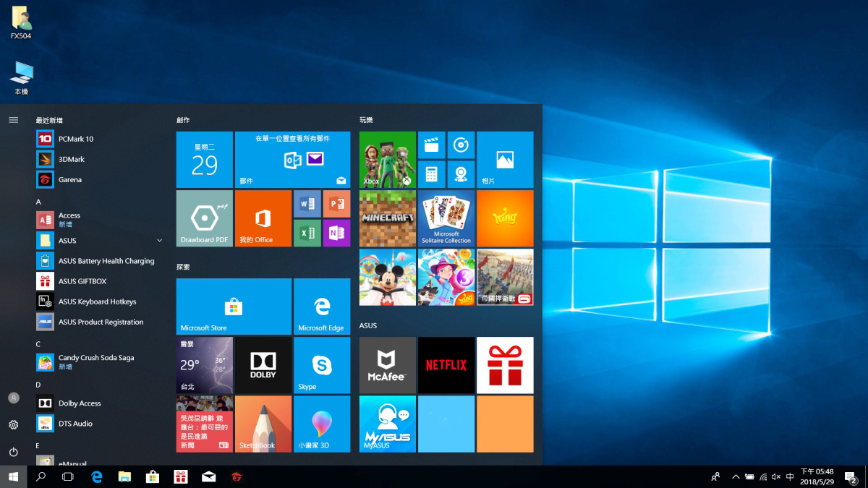This screenshot has height=488, width=868.
Task: Open the My Office tile
Action: pos(263,218)
